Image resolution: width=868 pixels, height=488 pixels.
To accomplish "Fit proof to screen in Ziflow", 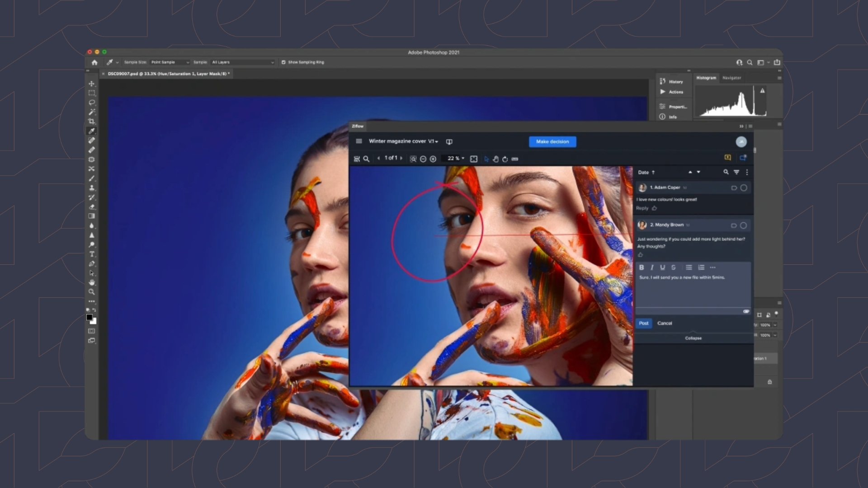I will click(x=474, y=159).
